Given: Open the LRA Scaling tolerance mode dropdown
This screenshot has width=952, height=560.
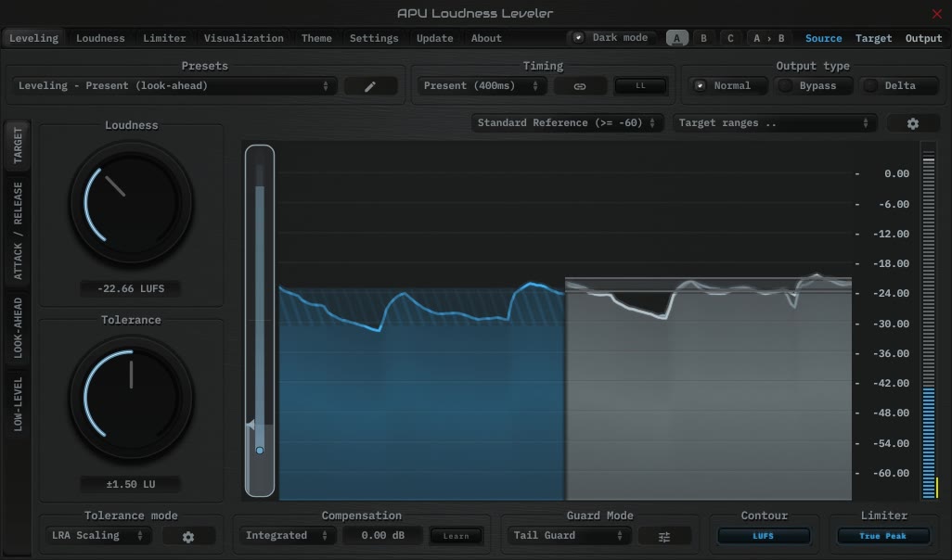Looking at the screenshot, I should point(97,536).
